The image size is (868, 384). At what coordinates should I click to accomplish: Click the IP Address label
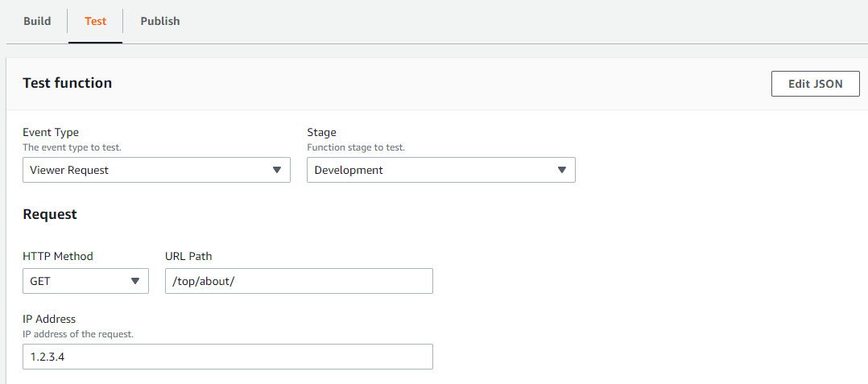(49, 320)
